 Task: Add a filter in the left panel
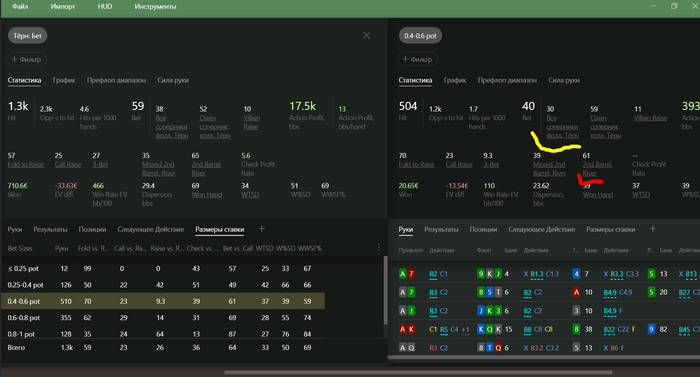(x=27, y=59)
